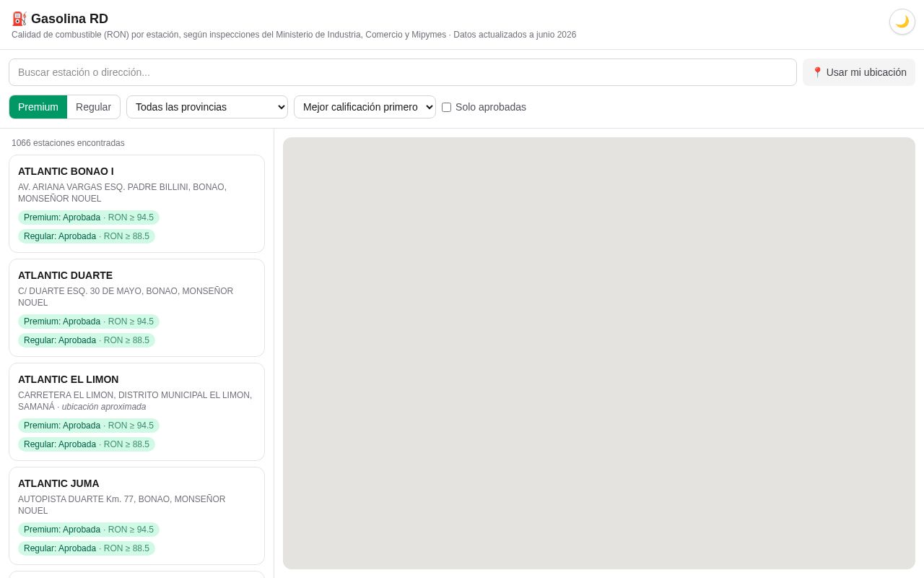Click Premium Aprobada badge of ATLANTIC JUMA
This screenshot has height=578, width=924.
coord(89,530)
